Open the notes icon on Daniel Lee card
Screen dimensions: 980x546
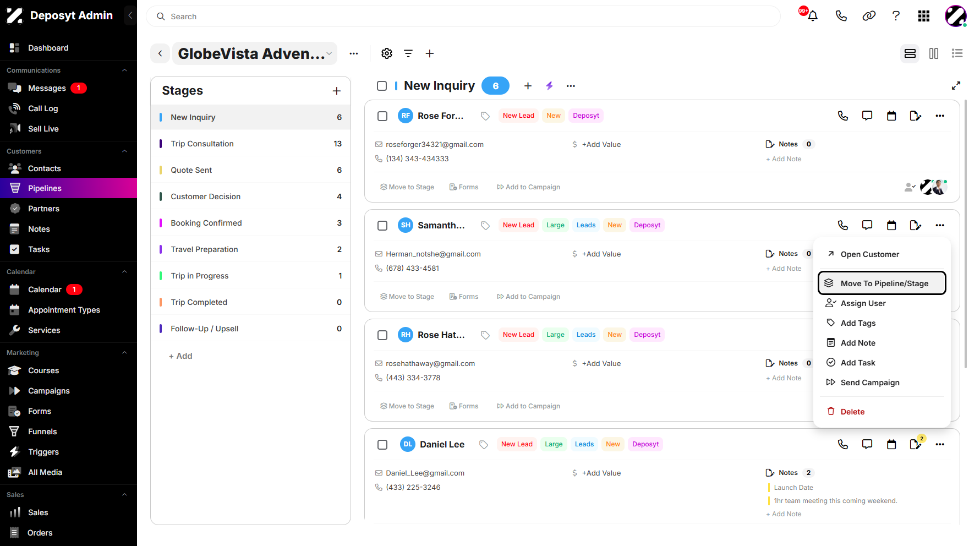(916, 444)
